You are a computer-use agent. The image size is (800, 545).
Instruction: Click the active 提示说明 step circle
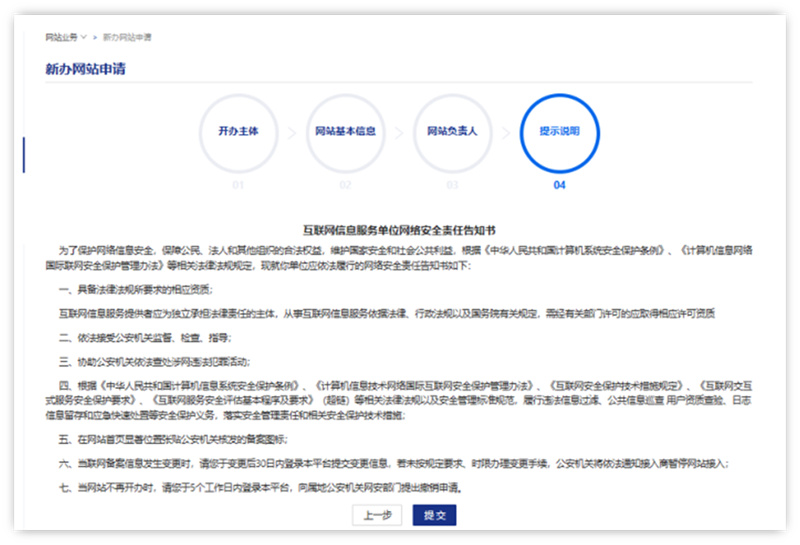pos(559,131)
